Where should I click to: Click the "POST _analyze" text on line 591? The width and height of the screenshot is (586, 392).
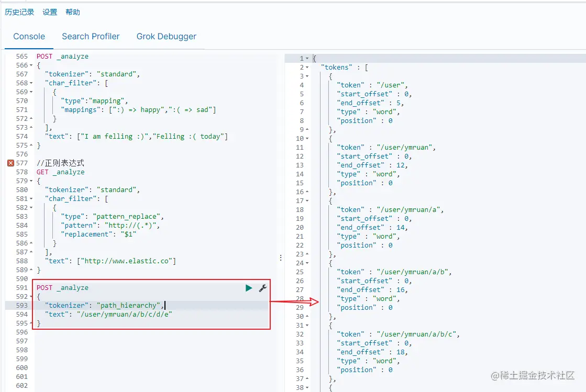point(62,288)
